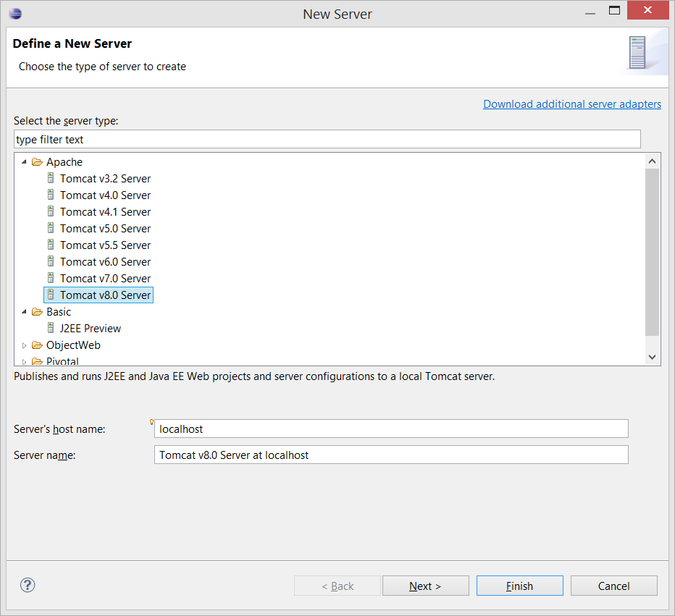
Task: Select the Apache folder label
Action: click(64, 162)
